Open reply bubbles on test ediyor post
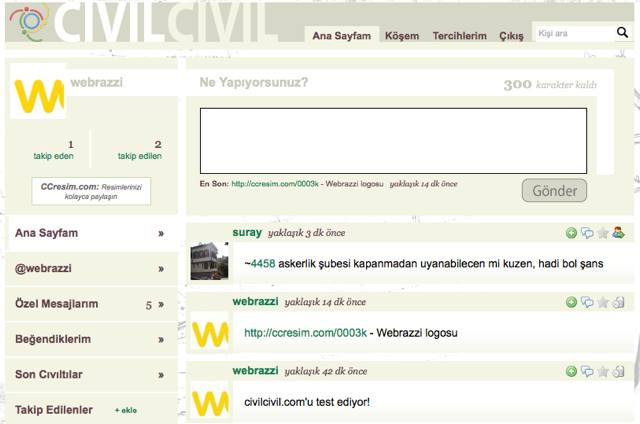640x424 pixels. [587, 371]
